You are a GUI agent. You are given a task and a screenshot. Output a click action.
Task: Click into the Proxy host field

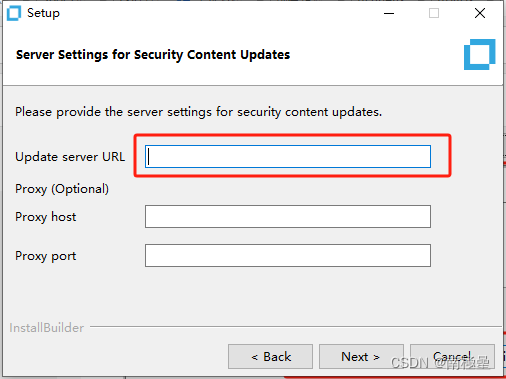pyautogui.click(x=288, y=217)
